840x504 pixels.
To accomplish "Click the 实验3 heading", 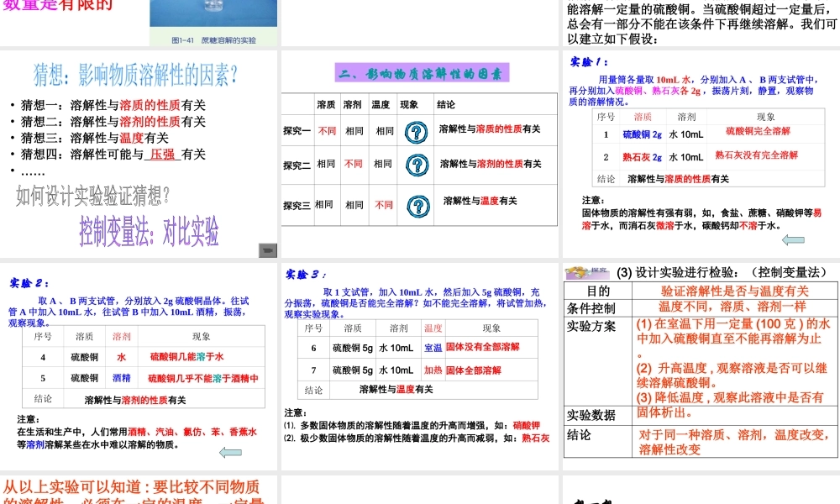I will pos(306,275).
